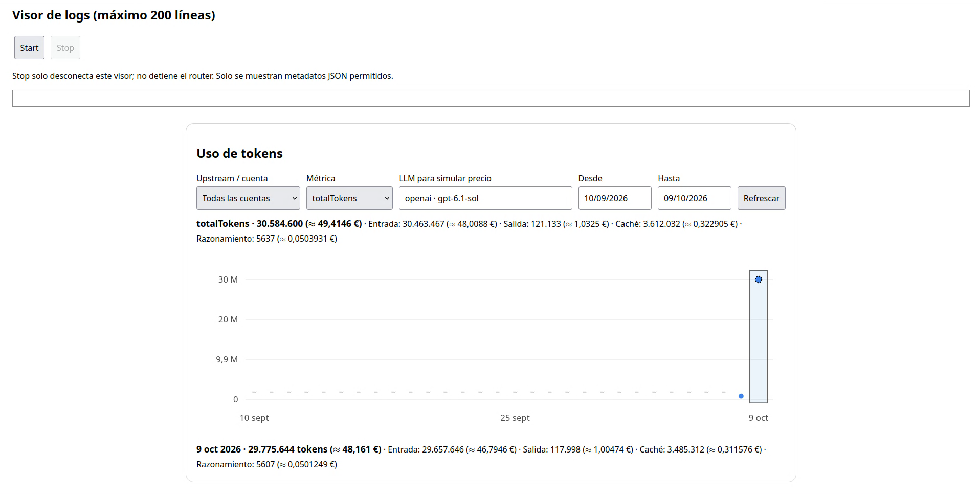Click the blue data point near zero
The width and height of the screenshot is (980, 495).
pos(741,396)
